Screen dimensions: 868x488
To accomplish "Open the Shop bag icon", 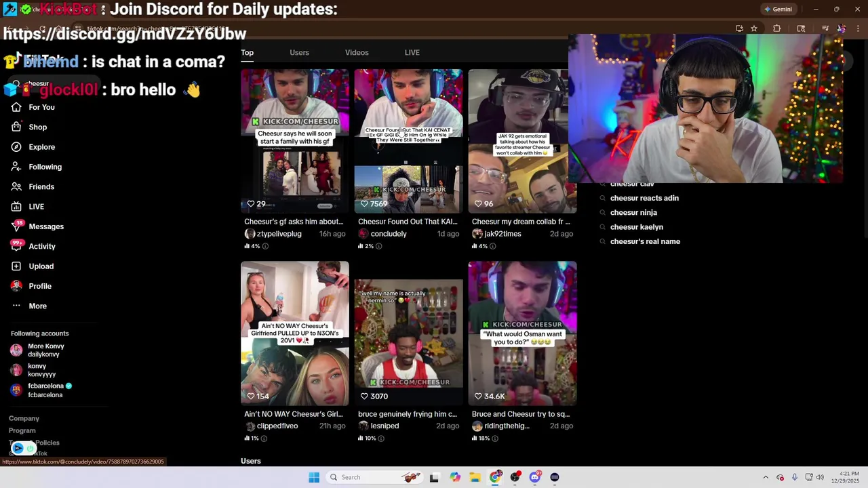I will [x=16, y=127].
